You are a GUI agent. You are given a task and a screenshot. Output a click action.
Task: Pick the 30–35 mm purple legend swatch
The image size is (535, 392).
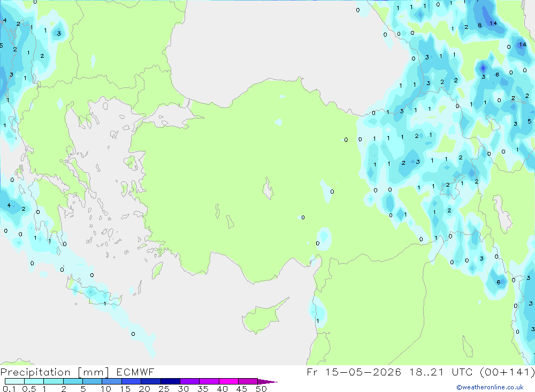[190, 381]
